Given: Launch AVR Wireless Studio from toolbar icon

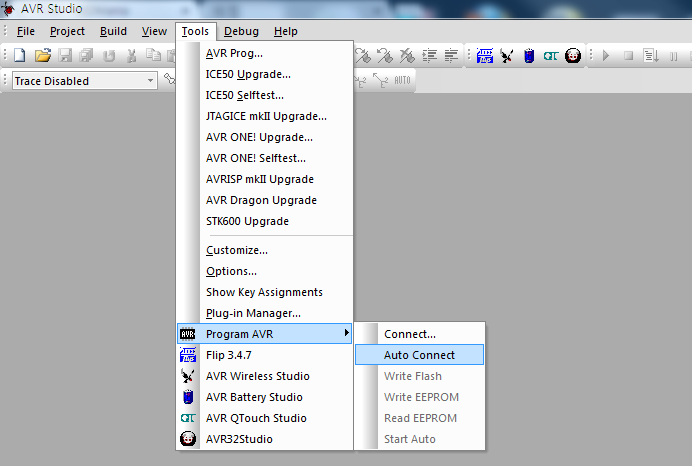Looking at the screenshot, I should pyautogui.click(x=507, y=56).
